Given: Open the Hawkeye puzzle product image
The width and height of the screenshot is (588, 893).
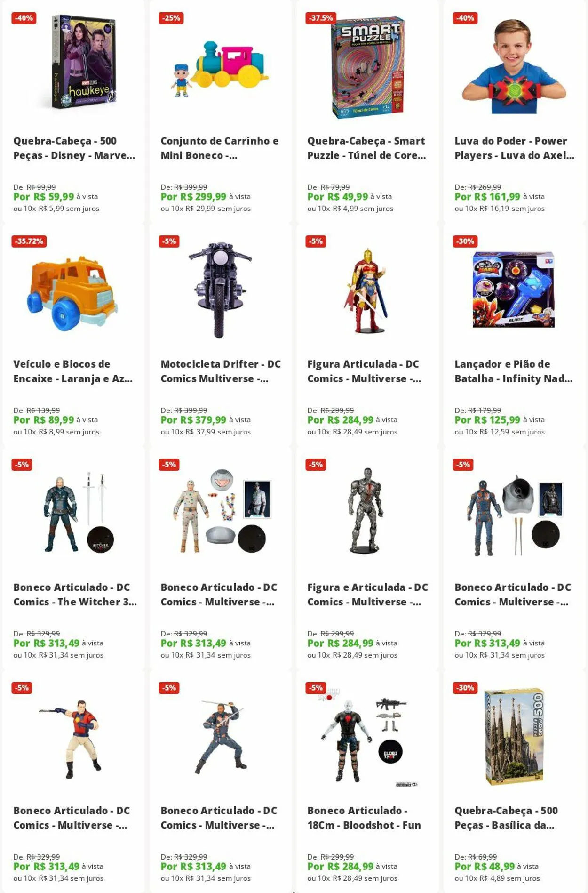Looking at the screenshot, I should pyautogui.click(x=83, y=62).
